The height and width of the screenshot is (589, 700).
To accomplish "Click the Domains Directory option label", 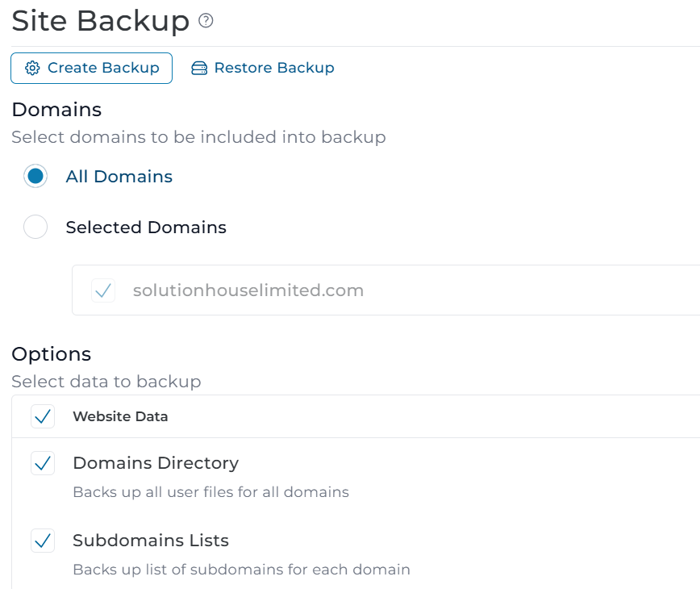I will tap(156, 463).
